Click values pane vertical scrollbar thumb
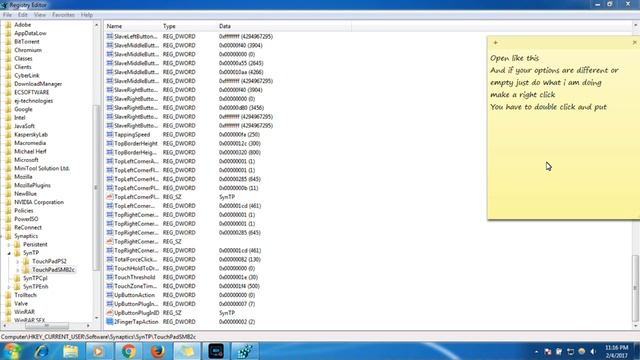The image size is (640, 360). 636,288
